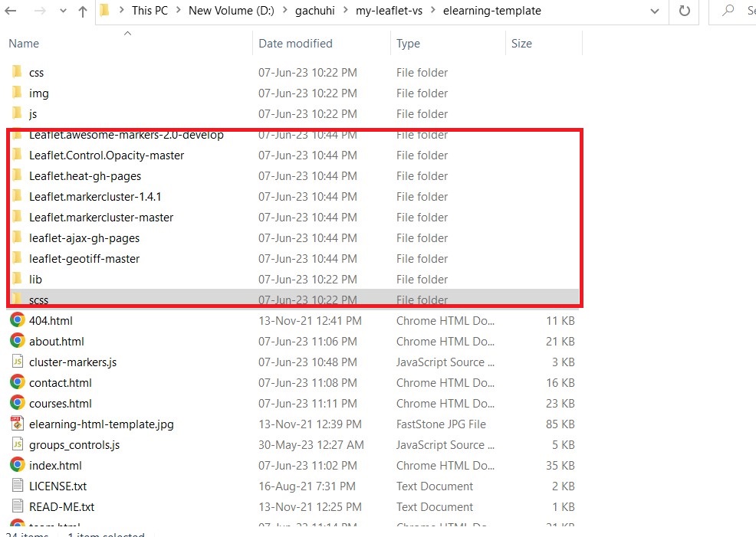Click the Up one level arrow
756x537 pixels.
coord(83,11)
